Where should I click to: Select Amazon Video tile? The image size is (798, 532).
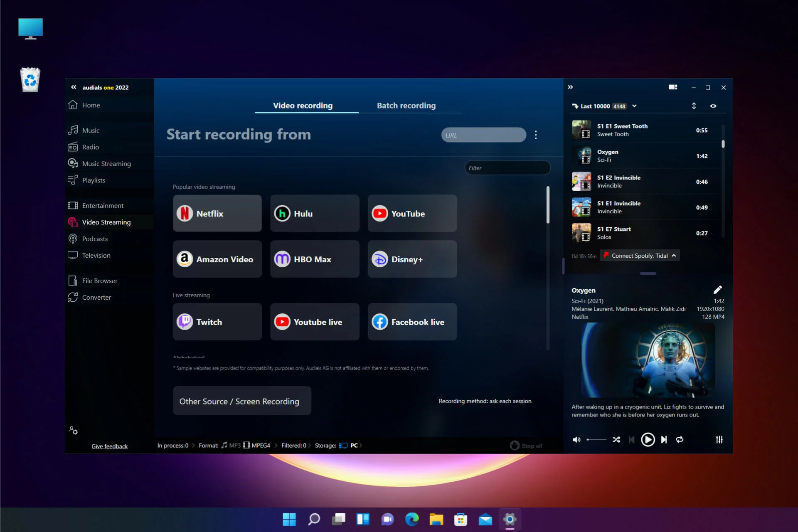(217, 259)
